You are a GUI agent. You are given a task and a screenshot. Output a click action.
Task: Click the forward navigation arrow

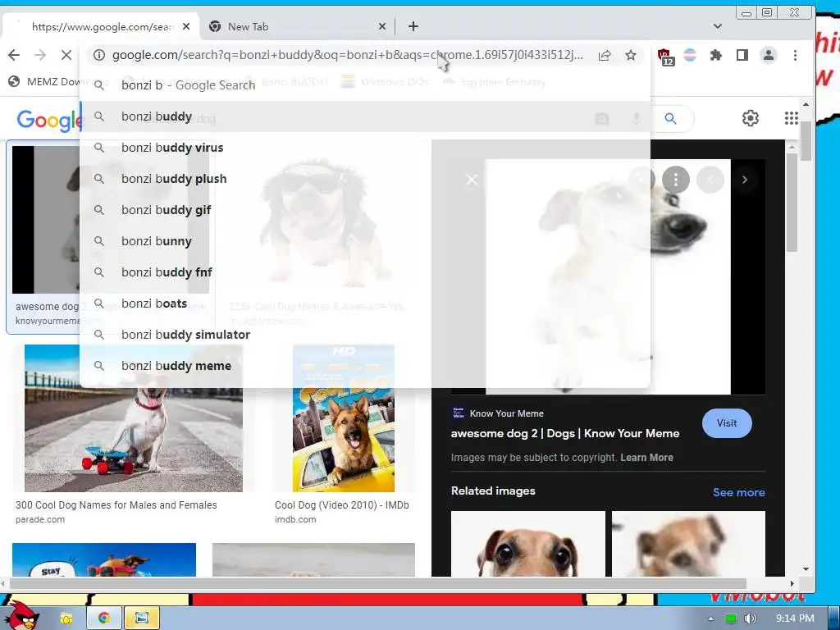click(x=40, y=55)
